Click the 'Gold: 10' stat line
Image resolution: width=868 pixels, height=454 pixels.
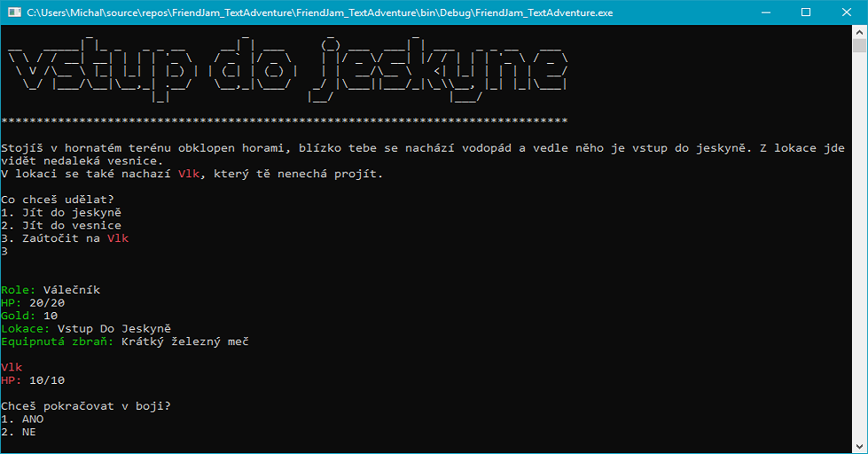point(29,315)
